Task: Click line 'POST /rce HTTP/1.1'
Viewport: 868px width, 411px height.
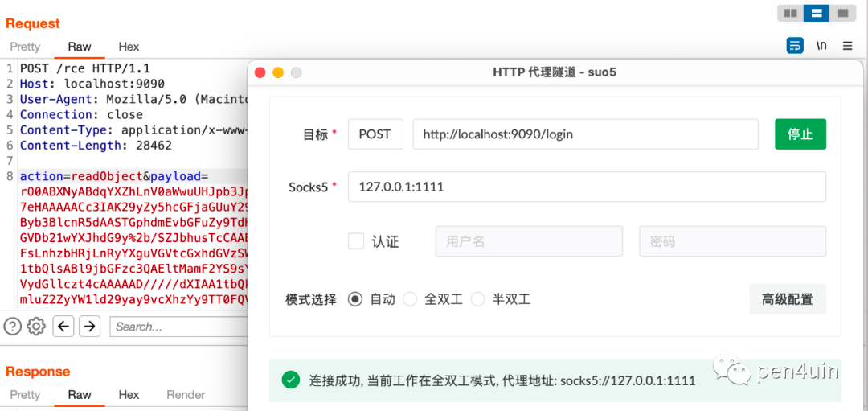Action: 84,68
